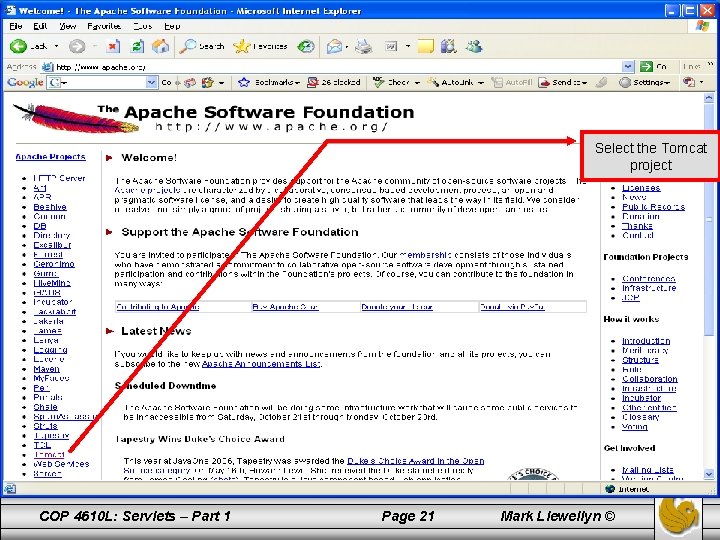
Task: Open the Beehive project link
Action: coord(50,207)
